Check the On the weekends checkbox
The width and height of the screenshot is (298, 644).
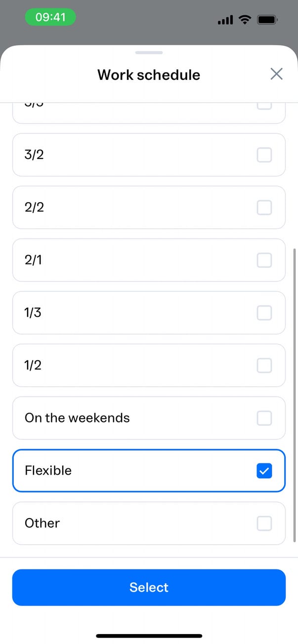pos(264,418)
